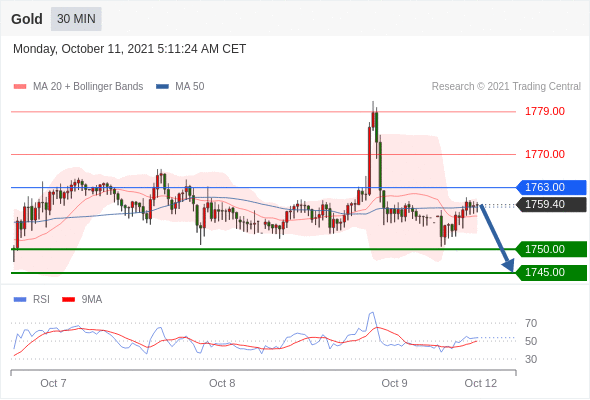Select the Oct 9 date axis label
Screen dimensions: 590x400
pos(394,383)
